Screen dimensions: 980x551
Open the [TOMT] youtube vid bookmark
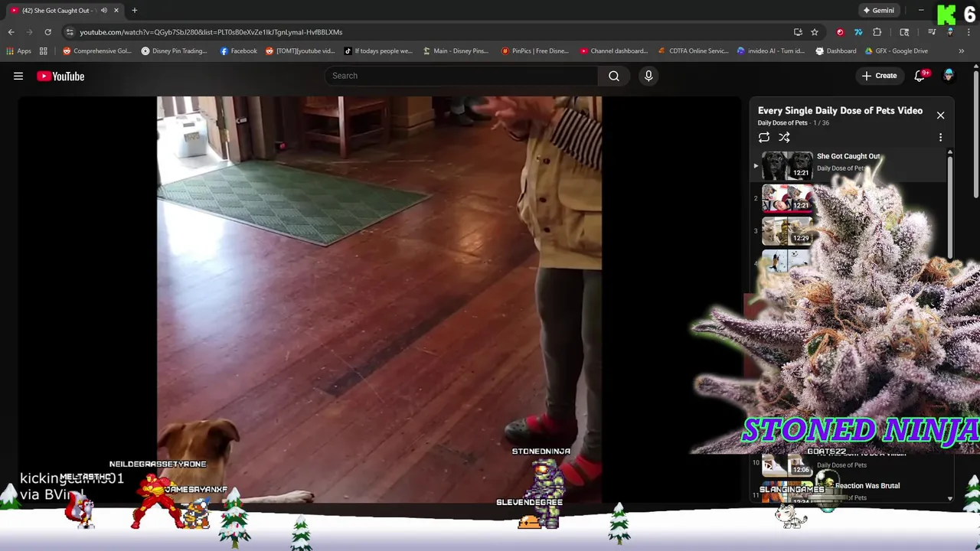coord(300,51)
